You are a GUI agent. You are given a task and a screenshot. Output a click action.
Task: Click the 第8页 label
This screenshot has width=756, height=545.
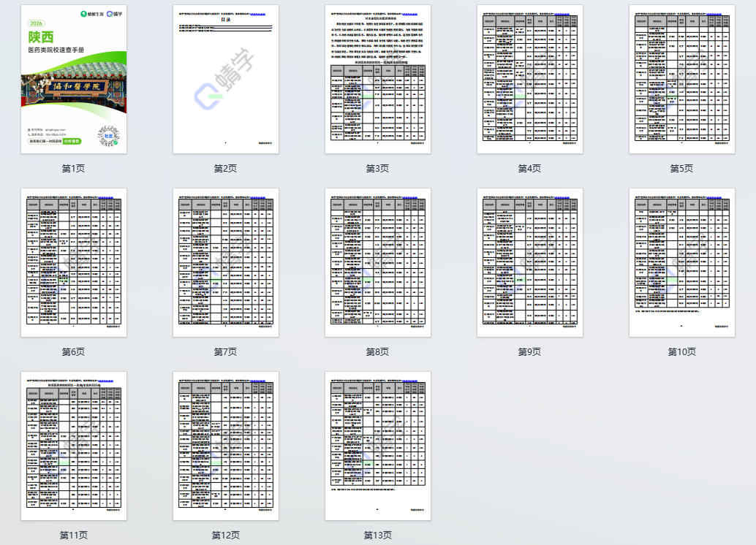coord(377,351)
